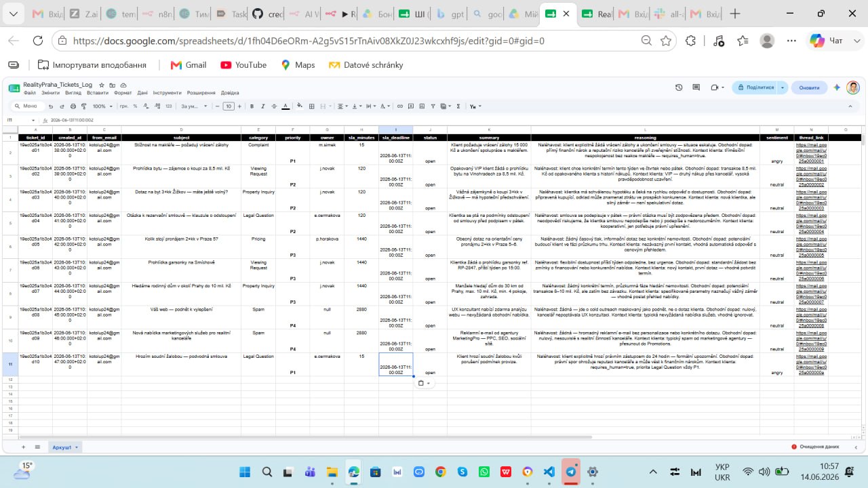The height and width of the screenshot is (488, 868).
Task: Click the Поділитися share button
Action: (755, 87)
